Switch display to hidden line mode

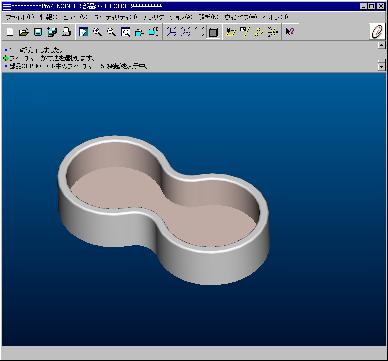185,32
